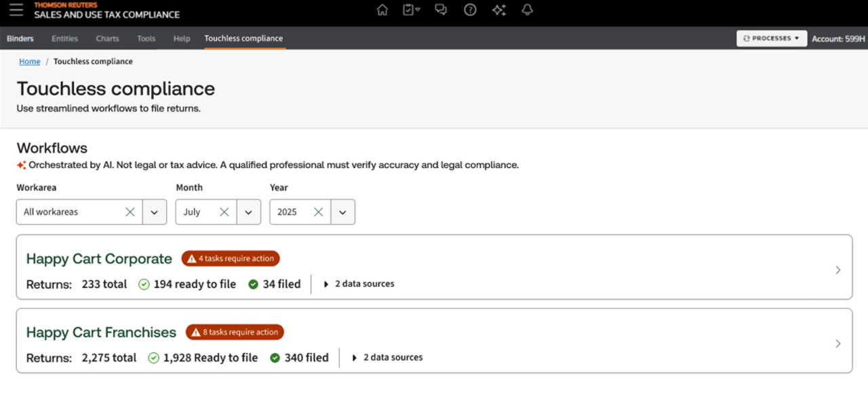
Task: Expand the Month dropdown arrow
Action: [x=249, y=212]
